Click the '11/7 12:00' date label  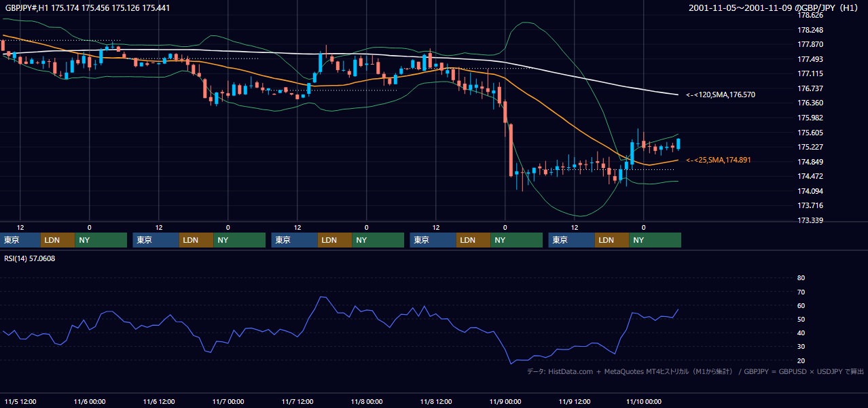tap(297, 401)
